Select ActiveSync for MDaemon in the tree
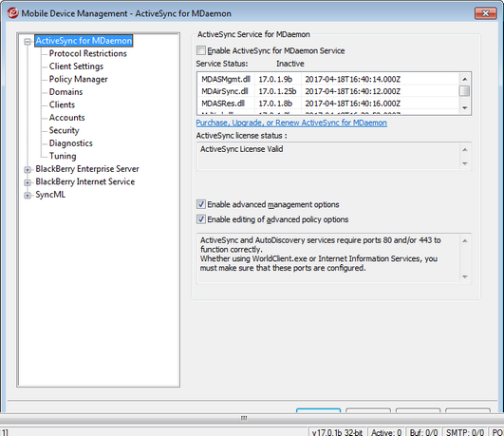This screenshot has width=504, height=436. click(x=84, y=41)
